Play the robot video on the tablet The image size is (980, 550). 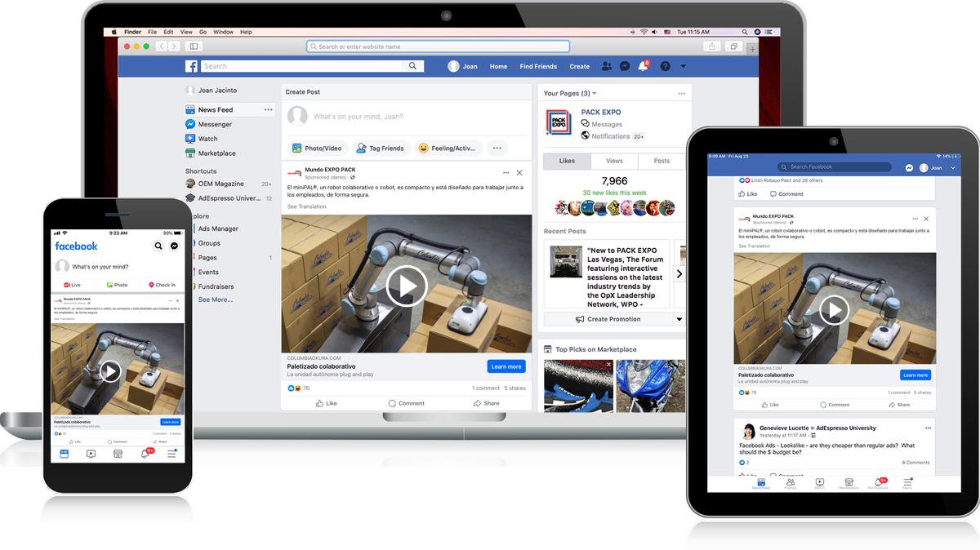point(835,310)
